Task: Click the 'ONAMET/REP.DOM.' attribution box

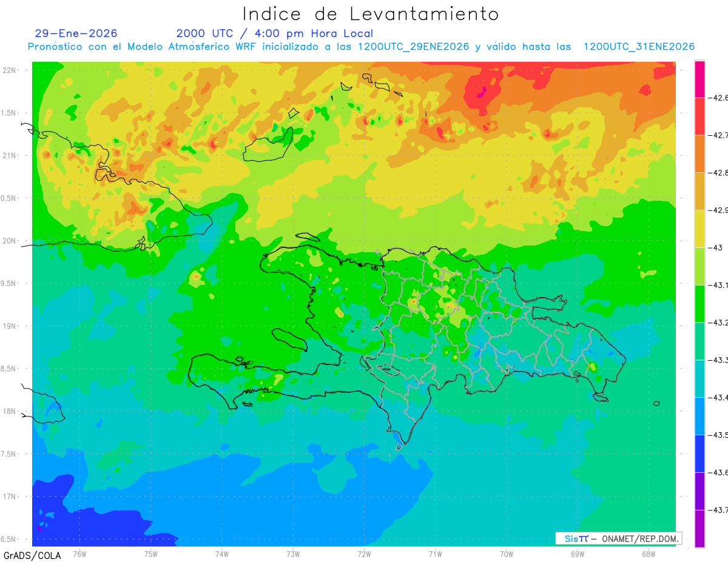Action: coord(619,538)
